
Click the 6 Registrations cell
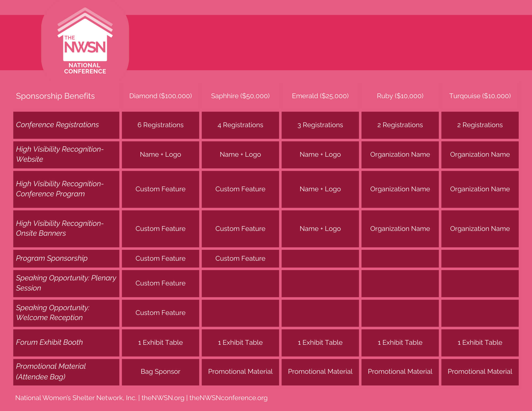160,125
